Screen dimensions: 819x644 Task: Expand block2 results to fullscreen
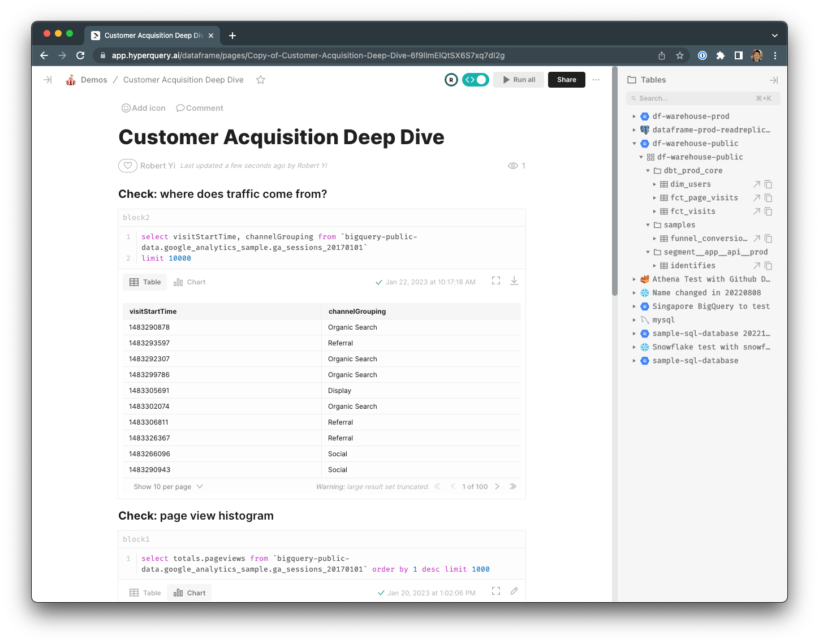[495, 280]
